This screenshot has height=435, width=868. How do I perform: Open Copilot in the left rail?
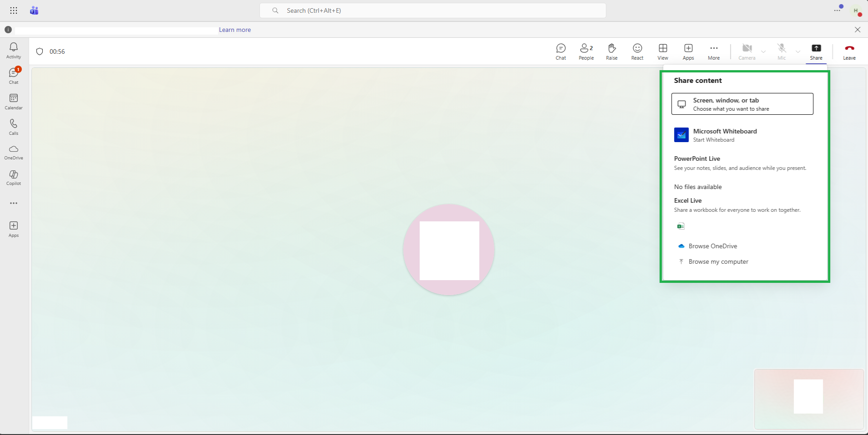(14, 178)
